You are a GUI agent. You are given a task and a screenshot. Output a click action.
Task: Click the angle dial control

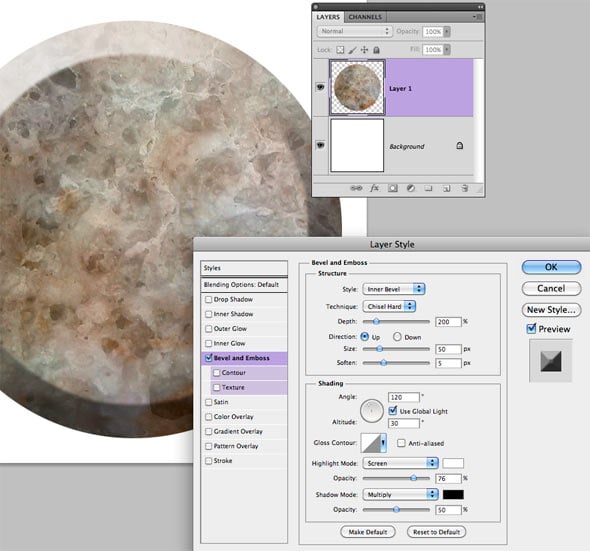[371, 411]
